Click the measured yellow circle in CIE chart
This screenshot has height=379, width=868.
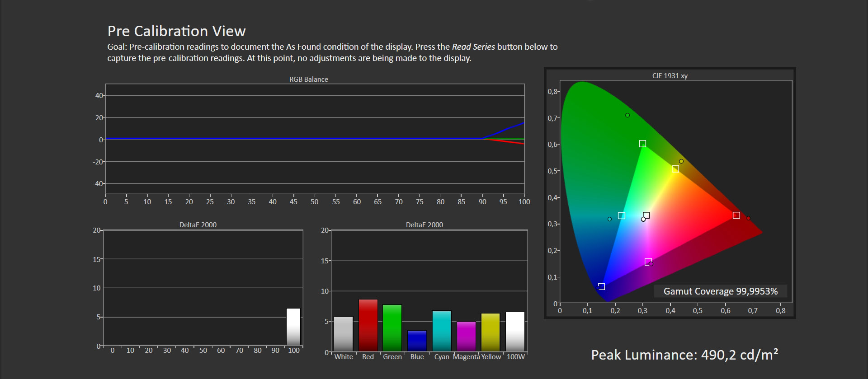(x=681, y=161)
